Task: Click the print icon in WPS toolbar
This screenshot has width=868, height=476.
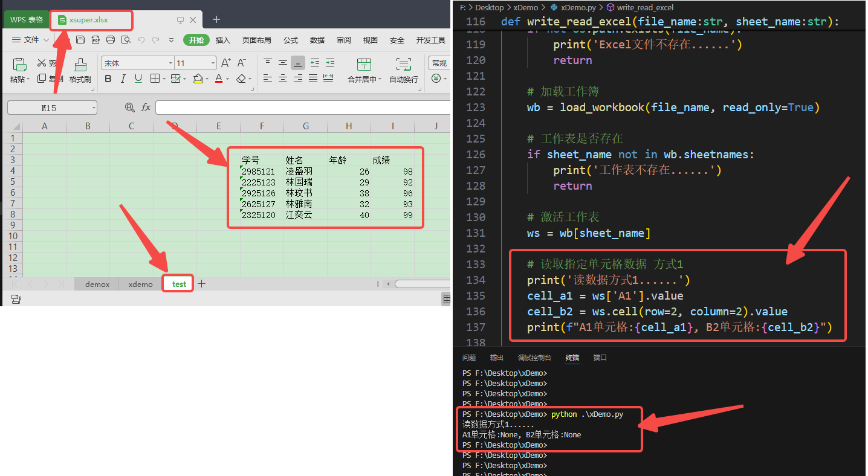Action: click(x=111, y=40)
